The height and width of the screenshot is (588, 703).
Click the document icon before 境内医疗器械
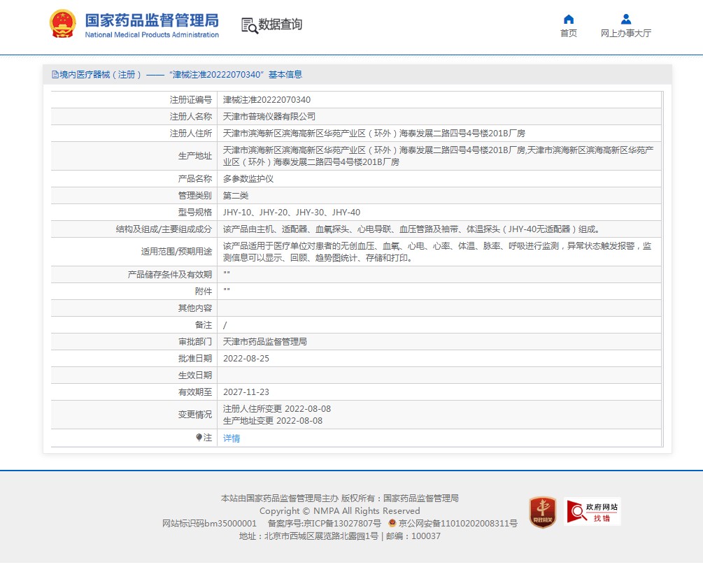55,74
